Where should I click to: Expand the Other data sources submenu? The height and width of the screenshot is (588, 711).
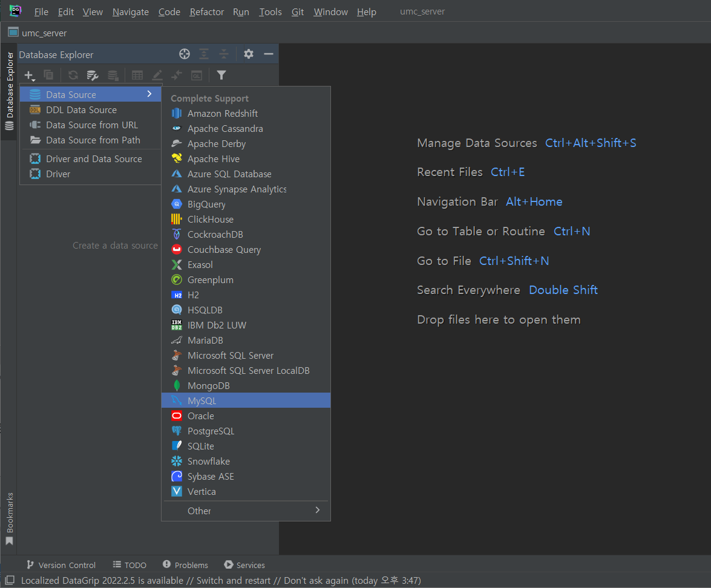246,511
